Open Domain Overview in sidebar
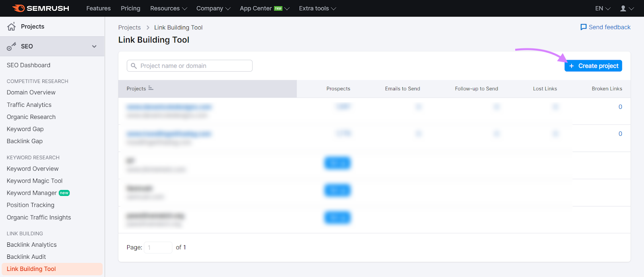644x277 pixels. click(31, 92)
